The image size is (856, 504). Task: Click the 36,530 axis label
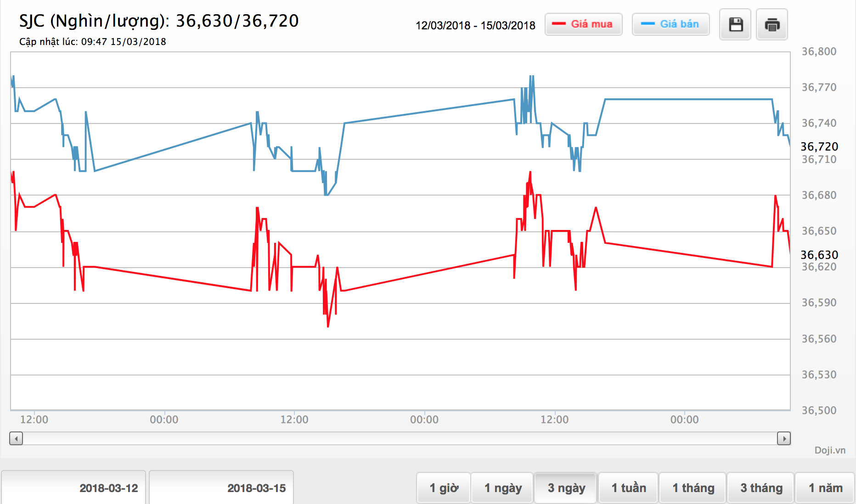[819, 375]
